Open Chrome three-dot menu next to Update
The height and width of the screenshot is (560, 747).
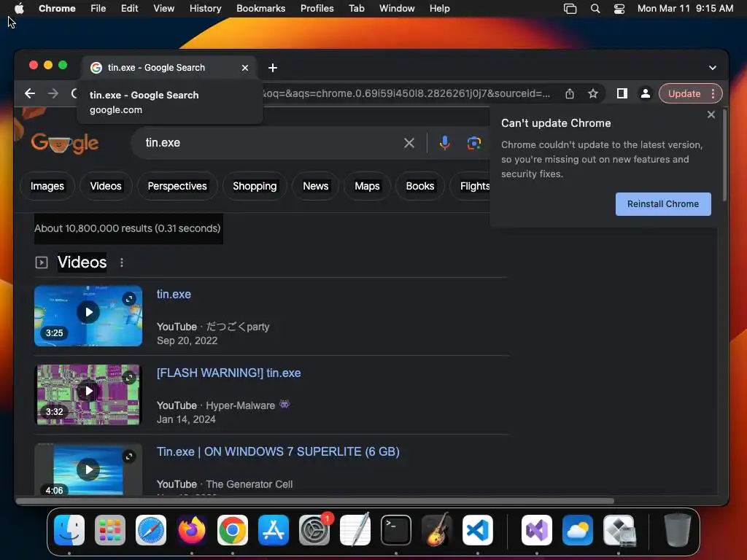click(x=713, y=94)
